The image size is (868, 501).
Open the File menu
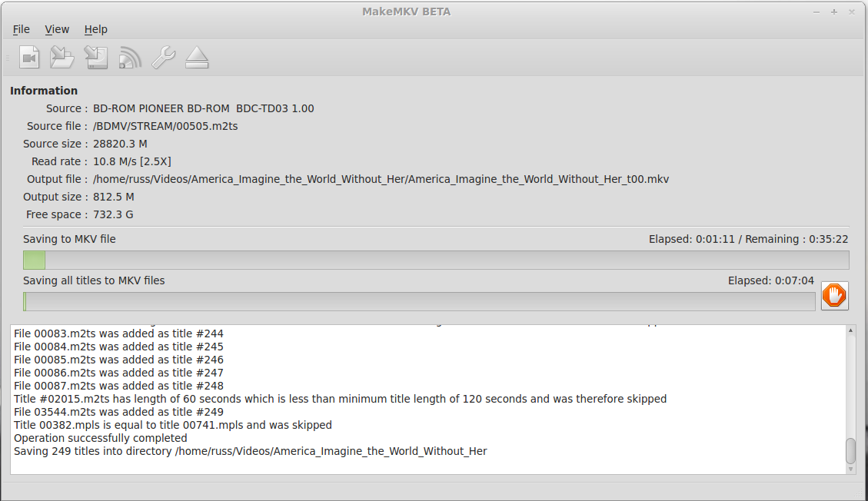[21, 29]
